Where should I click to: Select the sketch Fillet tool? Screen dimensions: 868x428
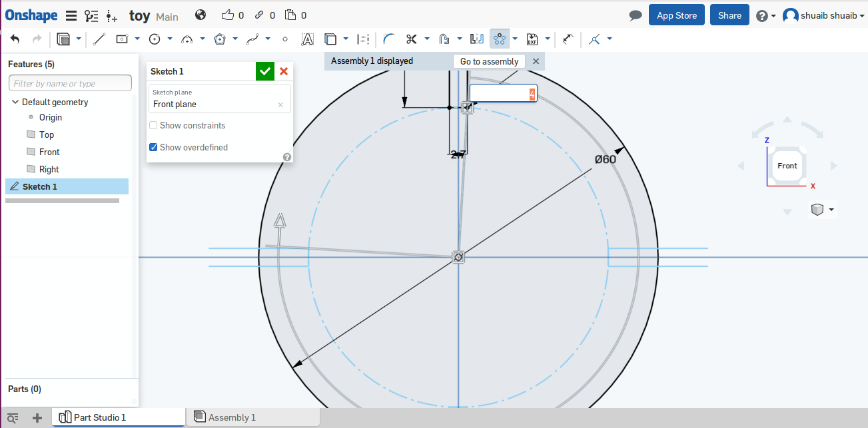[389, 39]
